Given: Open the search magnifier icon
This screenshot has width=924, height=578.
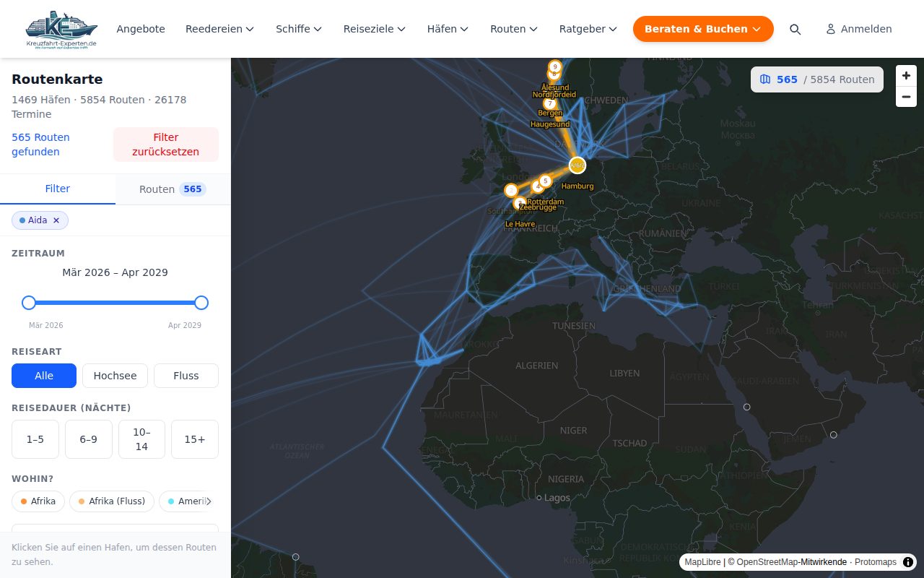Looking at the screenshot, I should click(x=795, y=29).
